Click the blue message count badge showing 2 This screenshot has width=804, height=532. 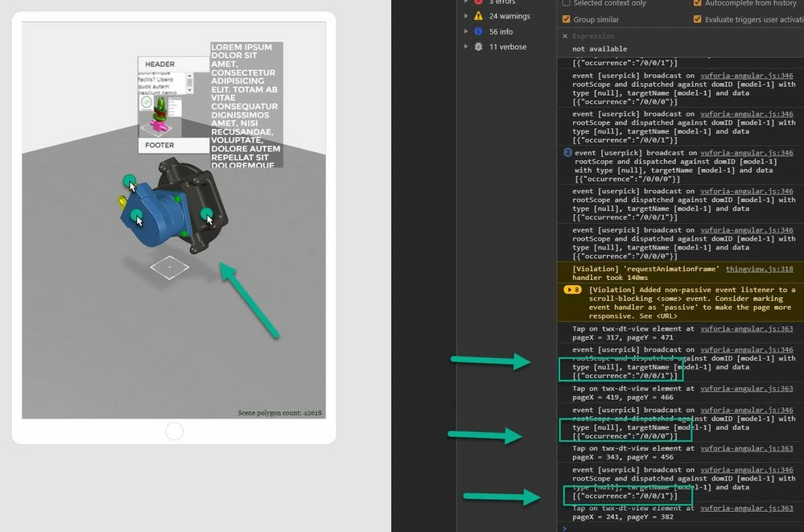[567, 152]
